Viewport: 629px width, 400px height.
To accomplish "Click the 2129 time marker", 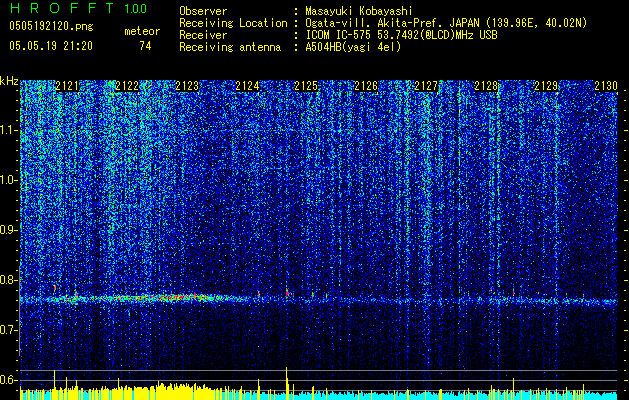I will click(x=546, y=85).
